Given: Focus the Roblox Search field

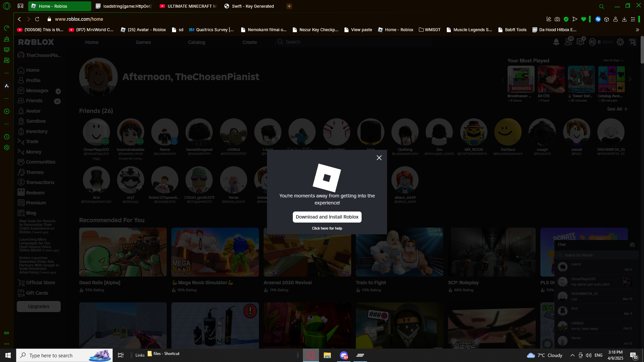Looking at the screenshot, I should [354, 42].
